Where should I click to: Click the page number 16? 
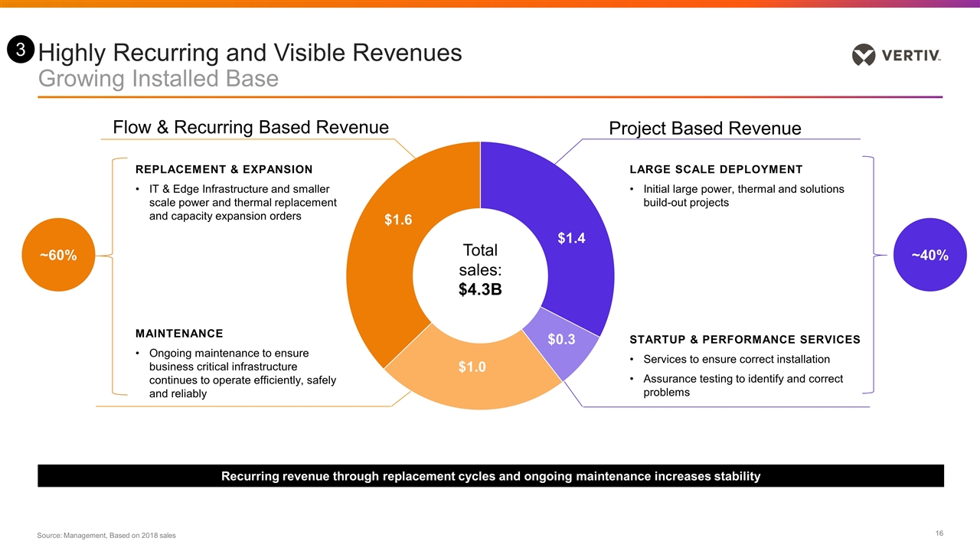pos(939,532)
